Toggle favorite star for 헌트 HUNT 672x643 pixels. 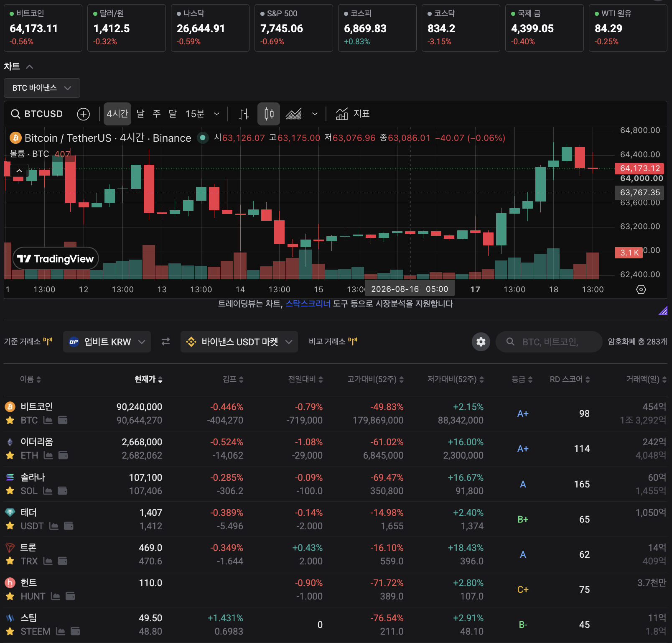tap(10, 596)
